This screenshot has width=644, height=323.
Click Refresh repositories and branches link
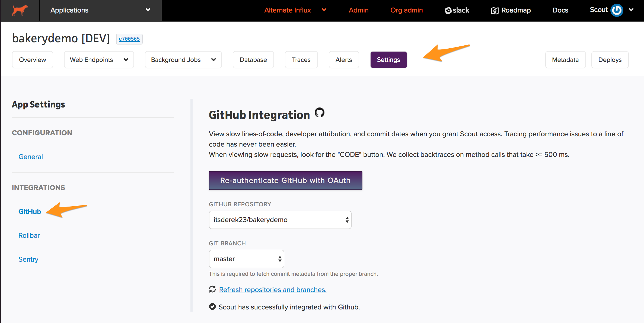[273, 290]
